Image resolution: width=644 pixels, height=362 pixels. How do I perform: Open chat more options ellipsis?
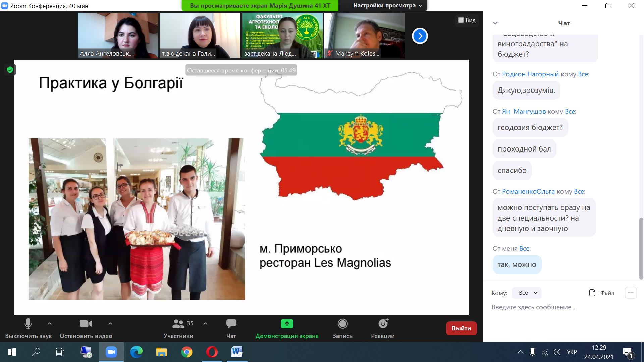pyautogui.click(x=631, y=293)
